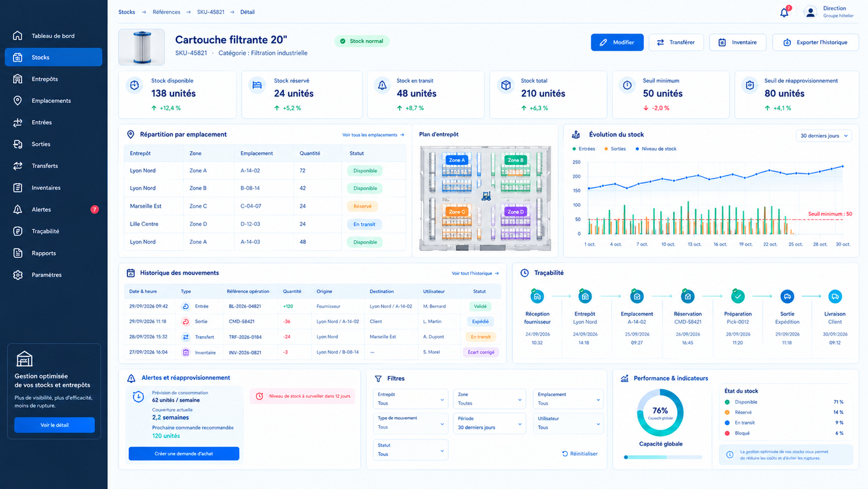Click the Seuil minimum clock icon
Viewport: 868px width, 489px height.
click(x=627, y=85)
